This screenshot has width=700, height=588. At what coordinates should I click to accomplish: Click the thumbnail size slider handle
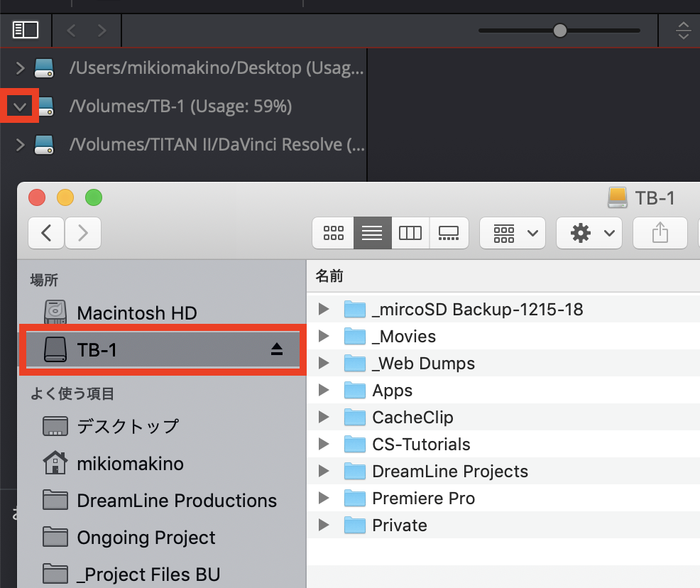(560, 31)
